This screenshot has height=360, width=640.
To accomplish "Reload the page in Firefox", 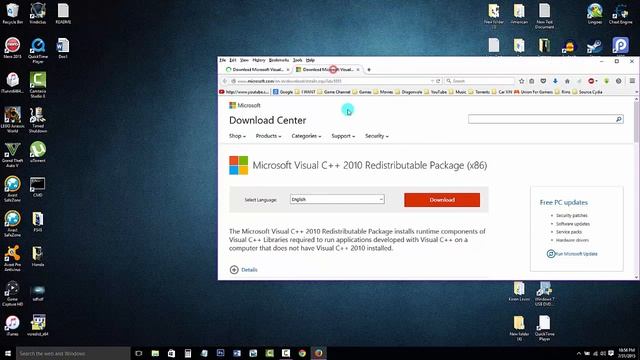I will [438, 81].
